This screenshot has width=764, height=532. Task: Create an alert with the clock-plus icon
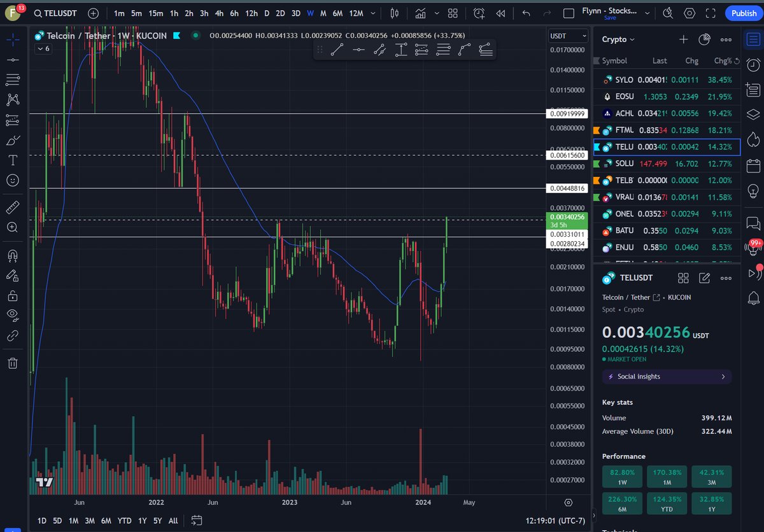[479, 13]
